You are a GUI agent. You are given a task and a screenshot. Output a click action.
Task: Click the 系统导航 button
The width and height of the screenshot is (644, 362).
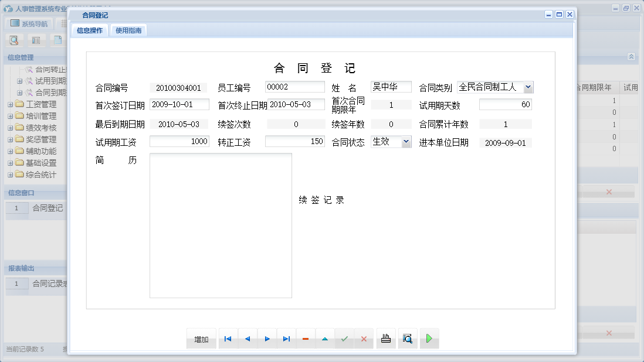[x=28, y=23]
